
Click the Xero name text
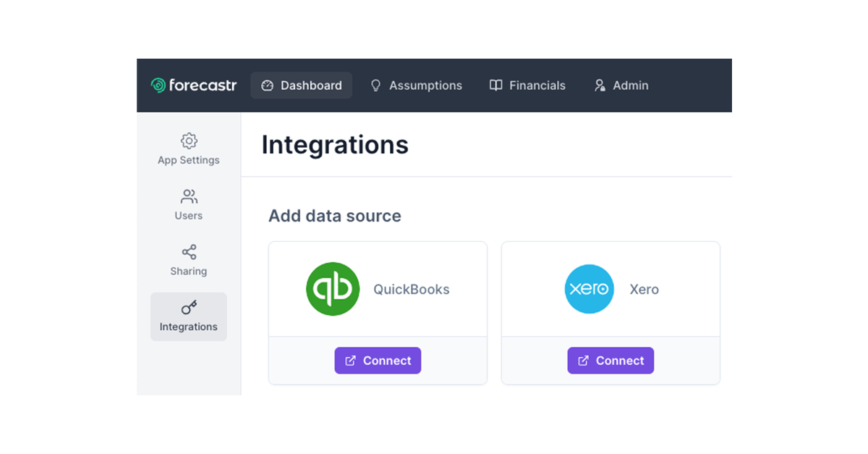[644, 290]
